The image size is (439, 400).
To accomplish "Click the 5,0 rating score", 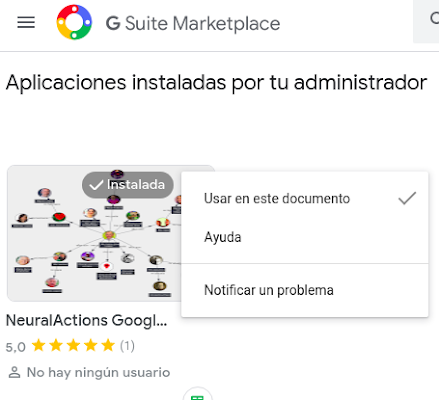I will (16, 347).
